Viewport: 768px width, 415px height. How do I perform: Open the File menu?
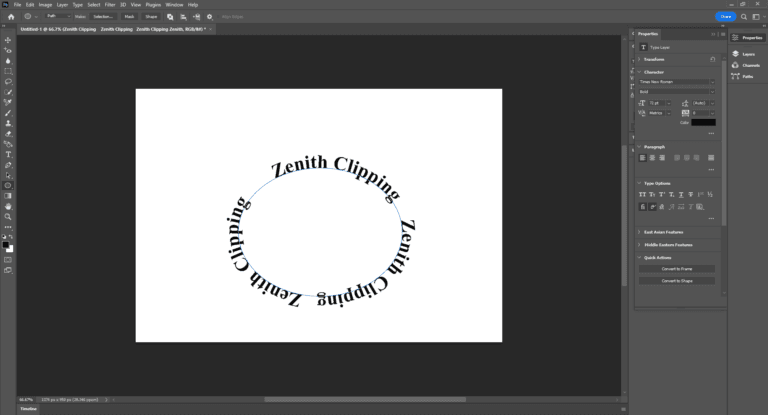pyautogui.click(x=17, y=4)
